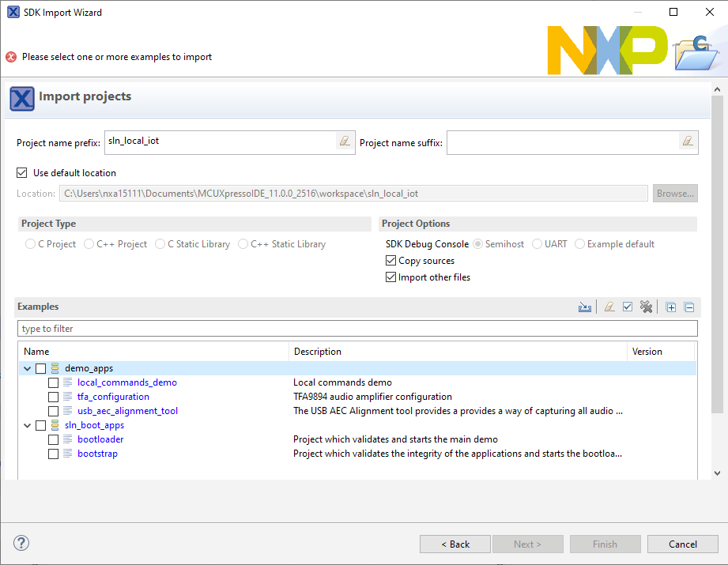Click the deselect all examples X icon
The image size is (728, 565).
coord(647,307)
